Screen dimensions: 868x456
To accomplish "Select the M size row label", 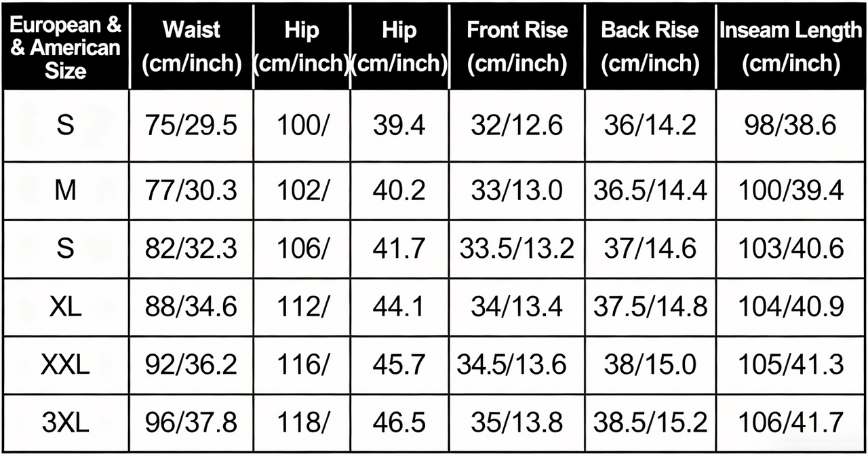I will click(66, 191).
